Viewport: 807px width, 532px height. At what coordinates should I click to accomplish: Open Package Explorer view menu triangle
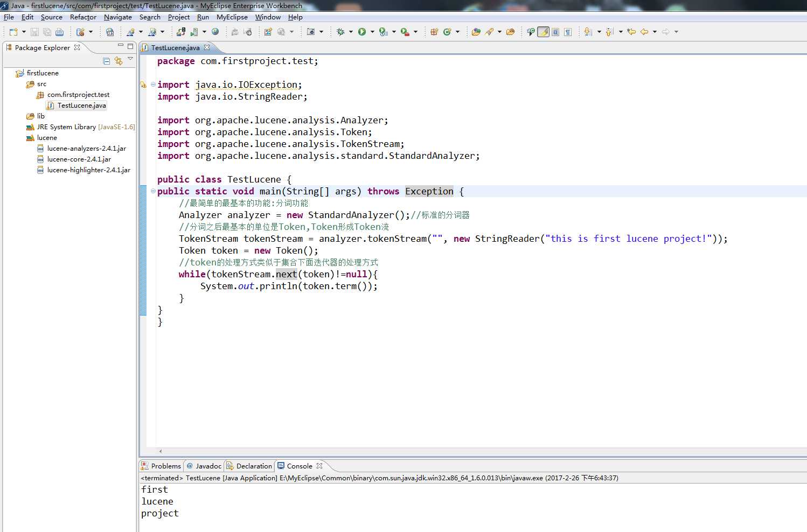tap(130, 59)
